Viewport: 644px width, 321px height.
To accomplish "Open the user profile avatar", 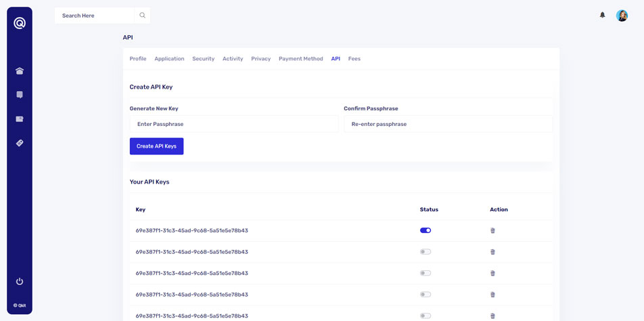I will tap(622, 16).
